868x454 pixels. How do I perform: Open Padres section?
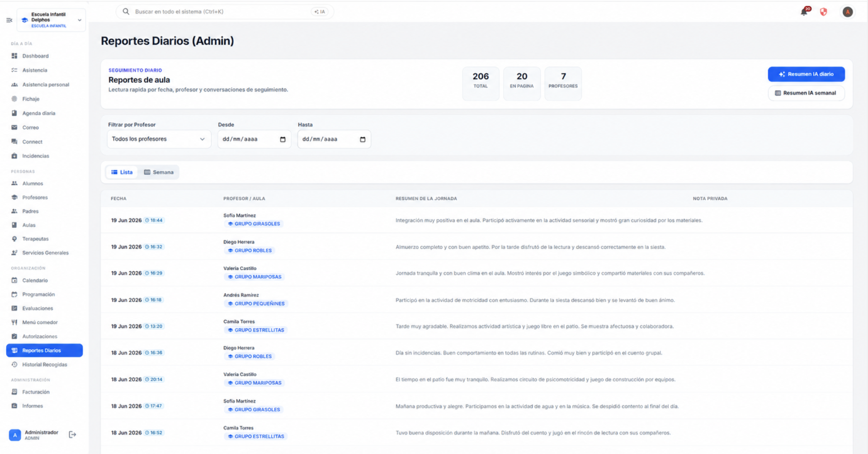[44, 211]
